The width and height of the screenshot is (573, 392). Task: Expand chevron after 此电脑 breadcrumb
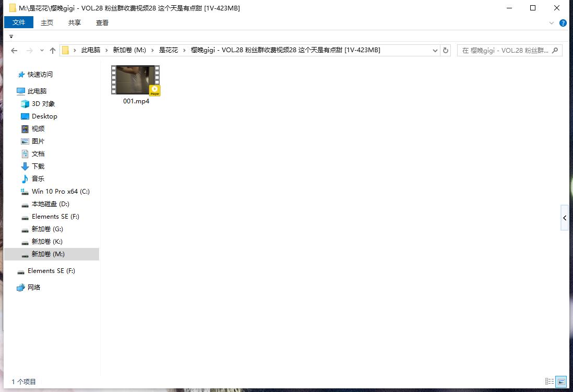pyautogui.click(x=106, y=50)
